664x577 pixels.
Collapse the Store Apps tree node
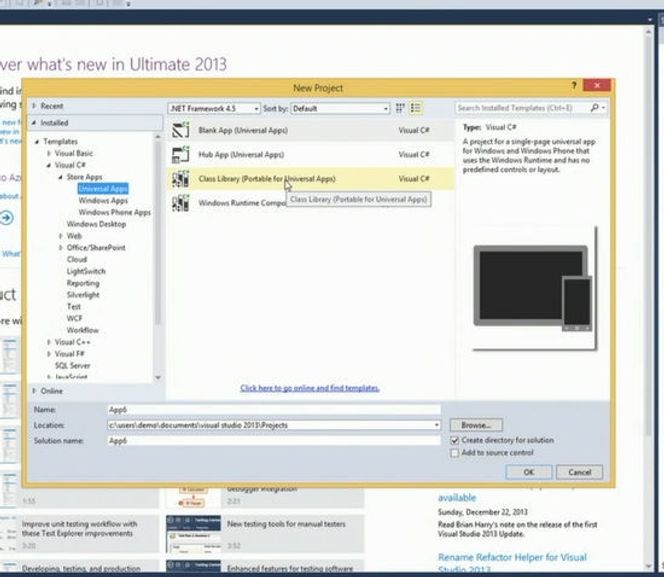pos(61,177)
